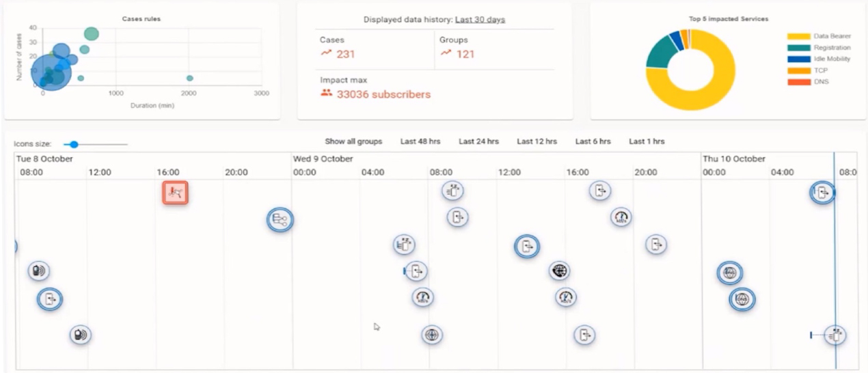The height and width of the screenshot is (373, 868).
Task: Show all groups on the timeline
Action: tap(353, 141)
